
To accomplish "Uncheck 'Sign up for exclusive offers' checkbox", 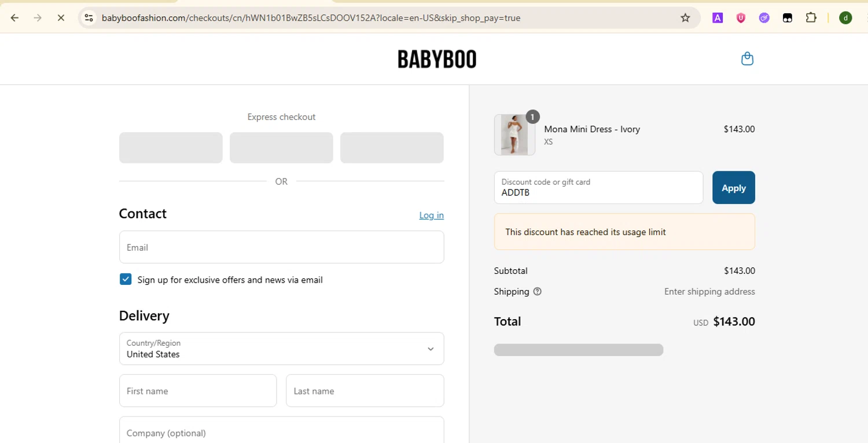I will [126, 279].
